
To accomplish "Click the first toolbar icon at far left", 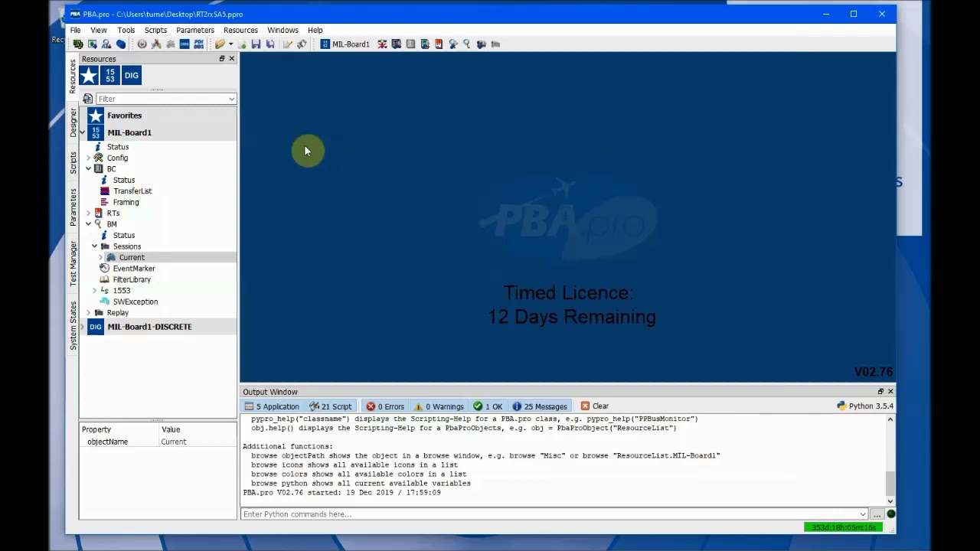I will pyautogui.click(x=77, y=44).
